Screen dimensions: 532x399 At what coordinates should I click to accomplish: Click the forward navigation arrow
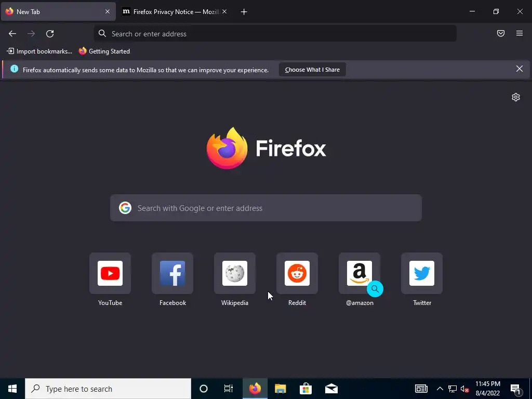click(x=31, y=34)
